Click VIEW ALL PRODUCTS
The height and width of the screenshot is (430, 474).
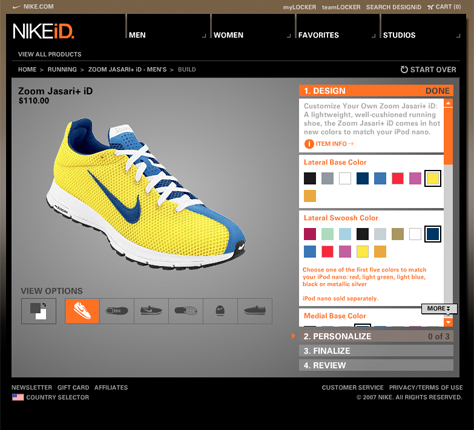pyautogui.click(x=50, y=54)
